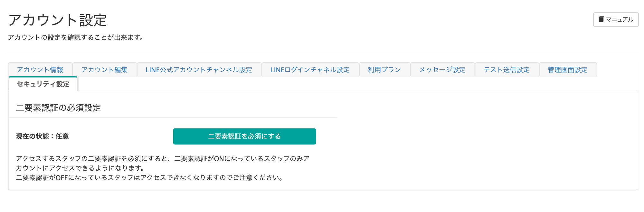
Task: Open the メッセージ設定 tab
Action: coord(442,70)
